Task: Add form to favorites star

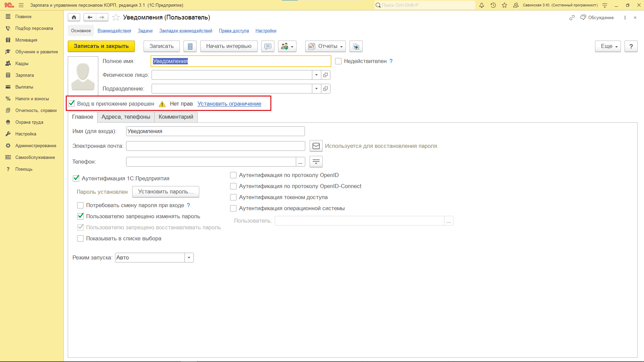Action: click(116, 17)
